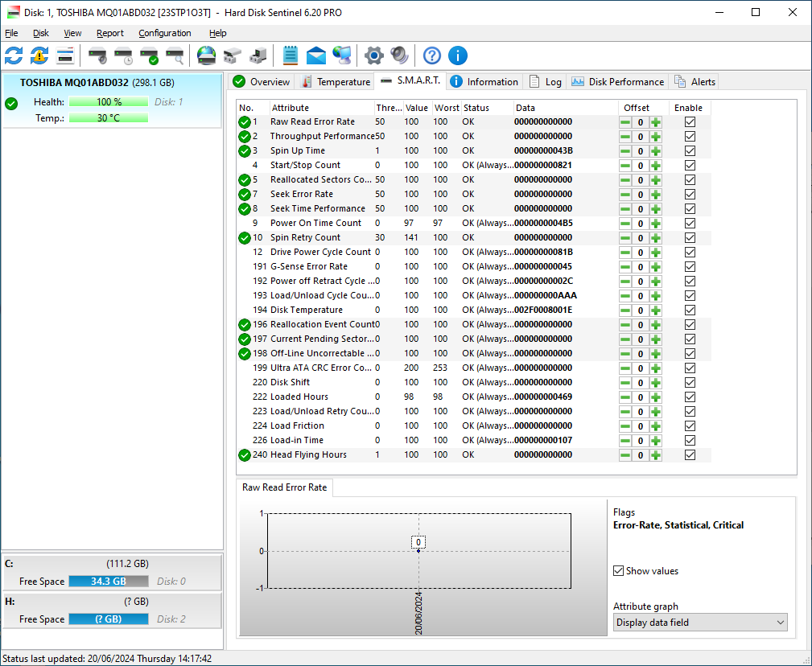Toggle Enable checkbox for G-Sense Error Rate
This screenshot has width=812, height=666.
coord(690,267)
